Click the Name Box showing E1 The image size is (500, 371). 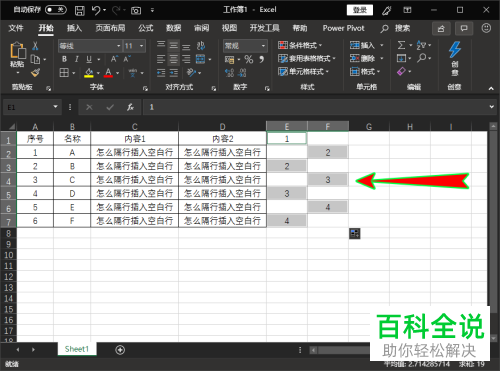(32, 107)
